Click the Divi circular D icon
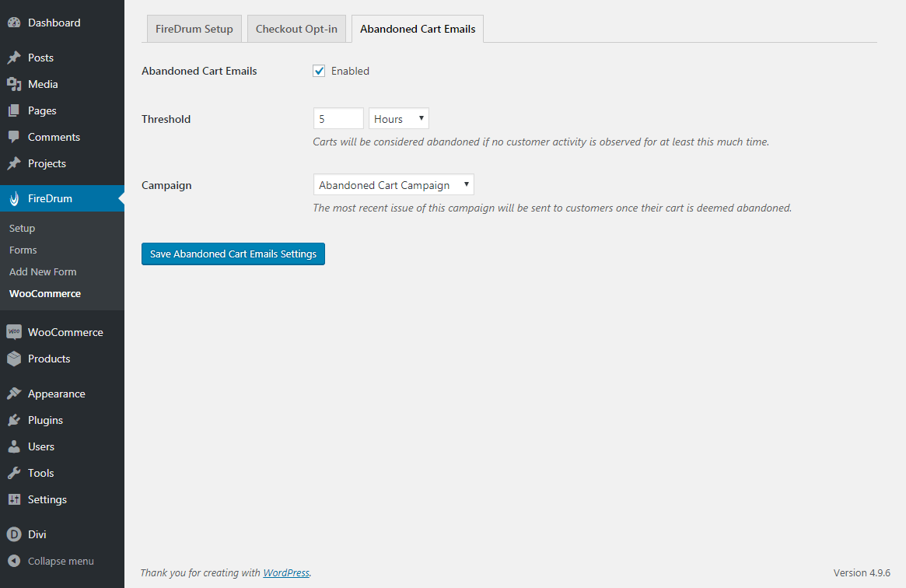 tap(13, 534)
